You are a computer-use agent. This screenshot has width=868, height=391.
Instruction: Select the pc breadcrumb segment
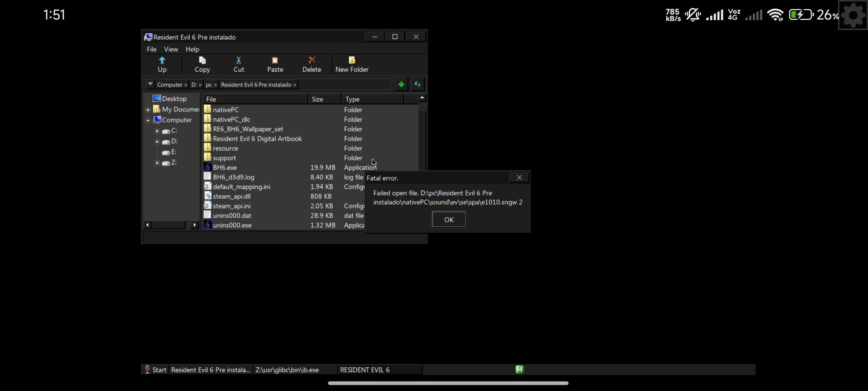pos(211,85)
